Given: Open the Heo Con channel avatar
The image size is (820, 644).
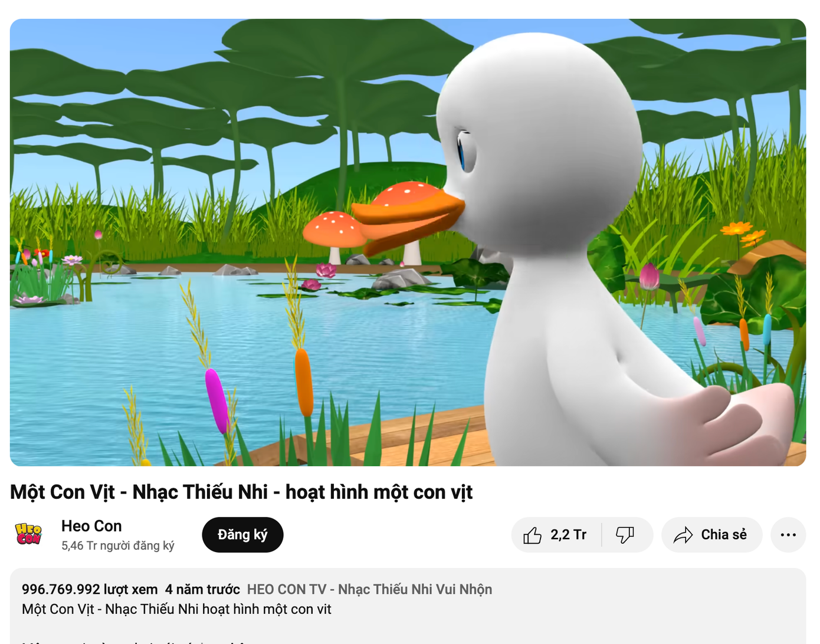Looking at the screenshot, I should click(x=28, y=534).
